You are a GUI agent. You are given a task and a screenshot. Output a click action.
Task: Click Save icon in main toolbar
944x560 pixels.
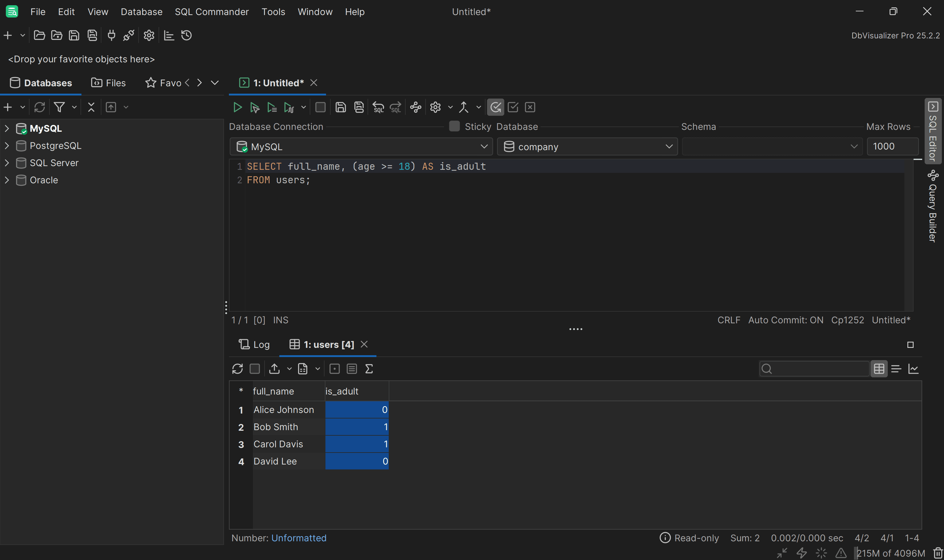click(x=74, y=36)
